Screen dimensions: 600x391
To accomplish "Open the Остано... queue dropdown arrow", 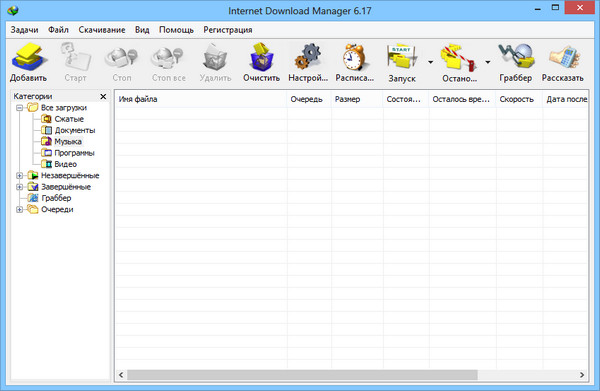I will [x=488, y=62].
